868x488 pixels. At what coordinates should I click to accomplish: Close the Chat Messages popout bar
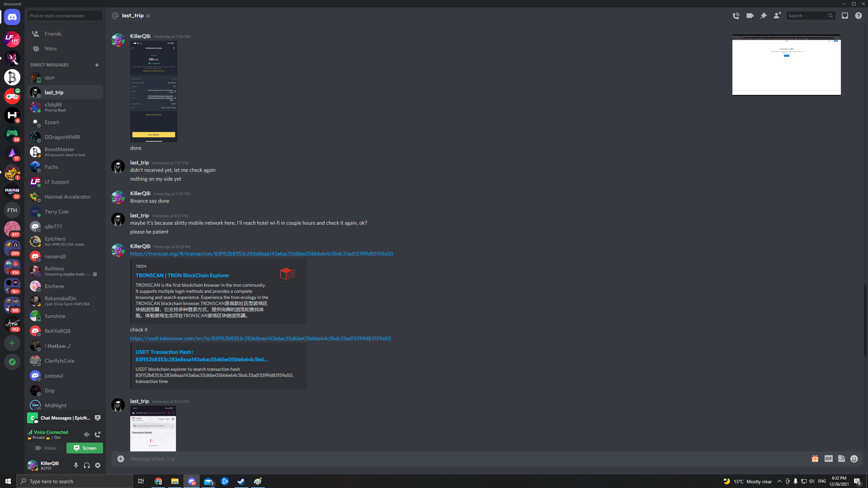coord(98,418)
